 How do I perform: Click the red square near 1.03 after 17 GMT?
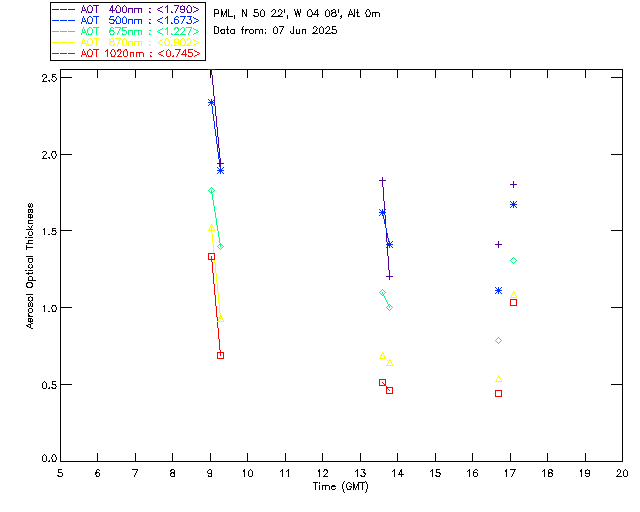tap(513, 303)
